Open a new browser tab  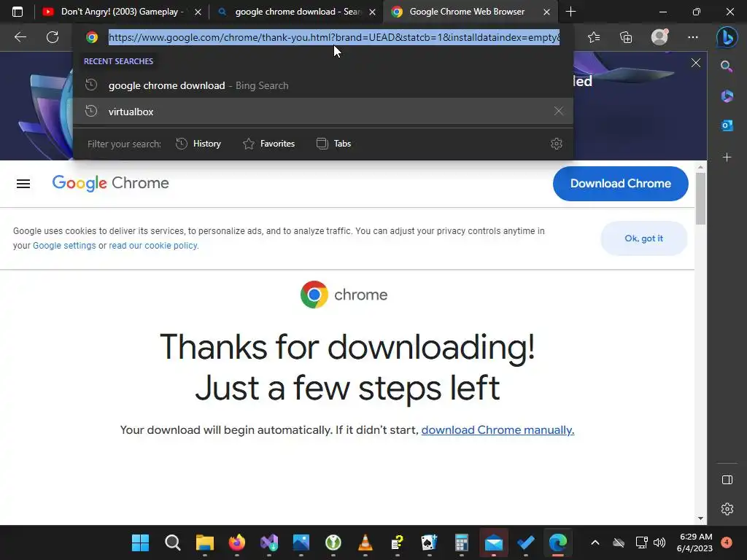(x=570, y=12)
